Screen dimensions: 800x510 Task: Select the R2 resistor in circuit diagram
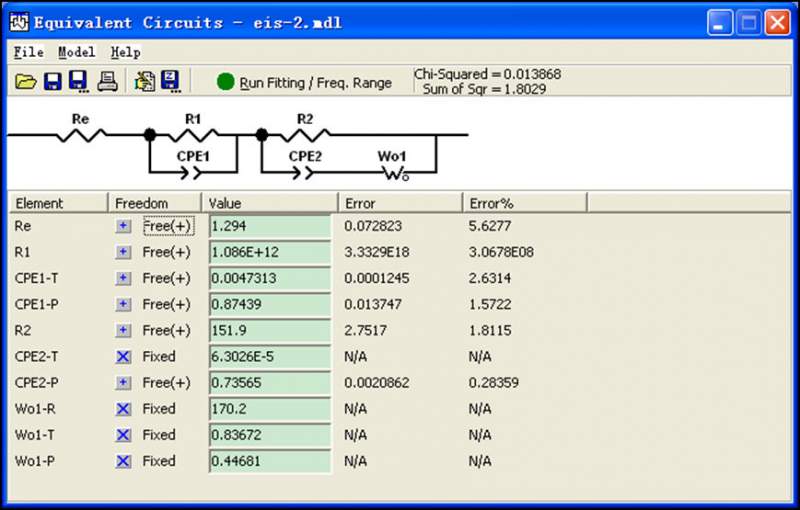305,135
